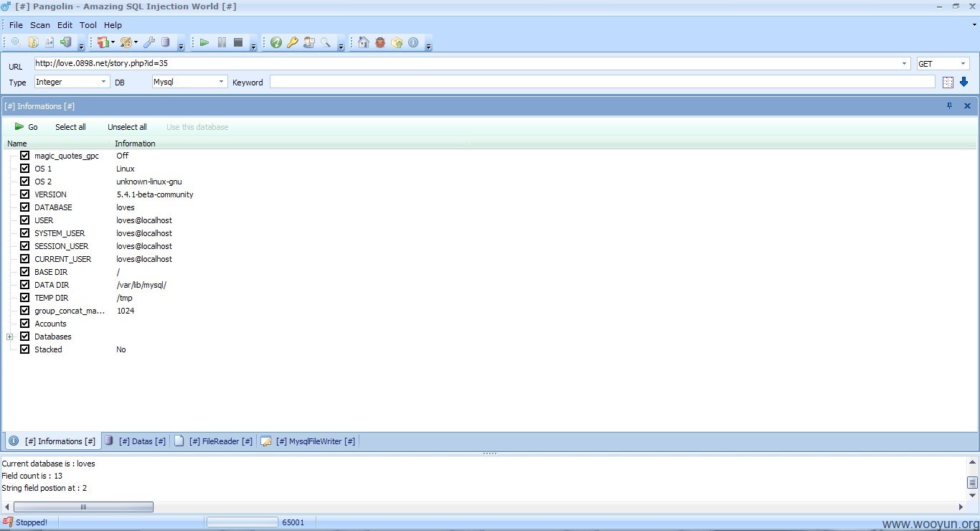The height and width of the screenshot is (531, 980).
Task: Click the magnifier scan icon in toolbar
Action: [16, 42]
